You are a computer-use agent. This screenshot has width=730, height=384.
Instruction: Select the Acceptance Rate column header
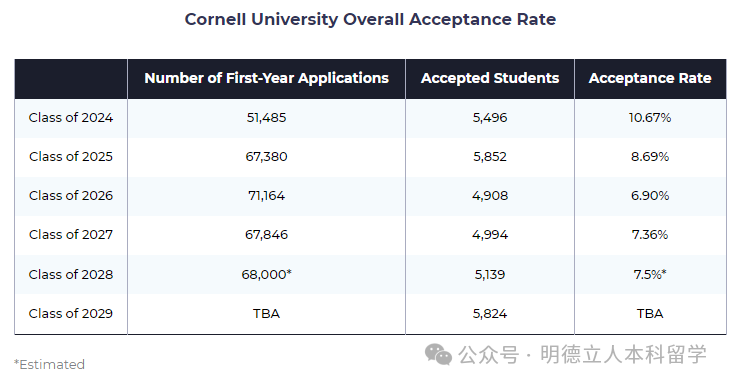point(650,79)
